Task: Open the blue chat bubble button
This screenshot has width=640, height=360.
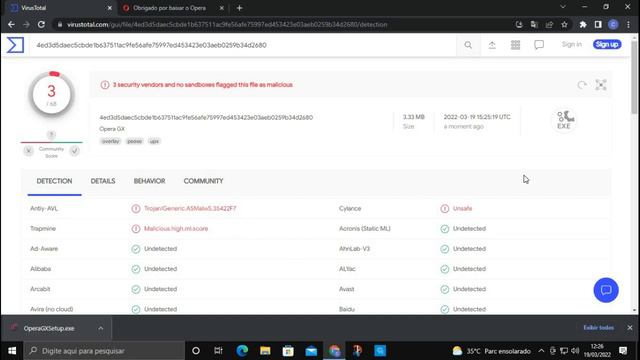Action: point(606,290)
